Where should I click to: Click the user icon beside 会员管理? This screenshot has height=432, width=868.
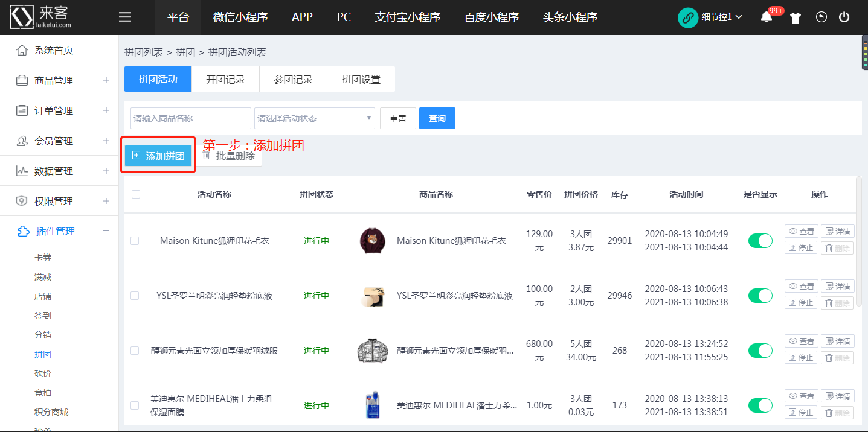(x=22, y=141)
